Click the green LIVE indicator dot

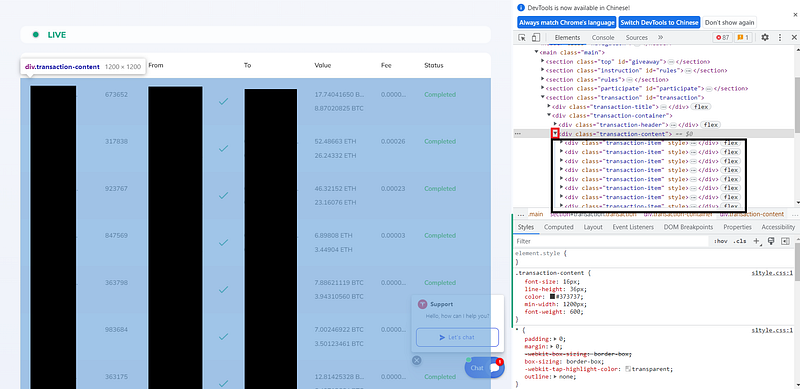click(36, 35)
